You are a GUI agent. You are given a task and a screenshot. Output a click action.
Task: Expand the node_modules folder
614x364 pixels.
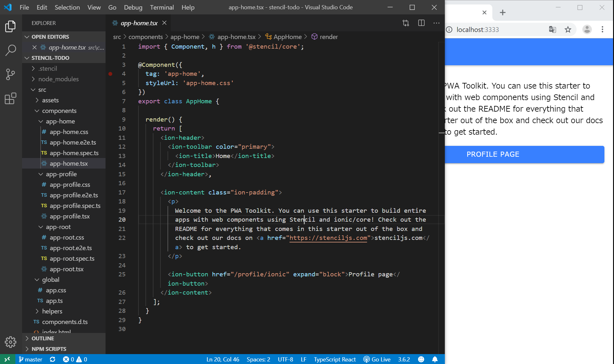33,79
